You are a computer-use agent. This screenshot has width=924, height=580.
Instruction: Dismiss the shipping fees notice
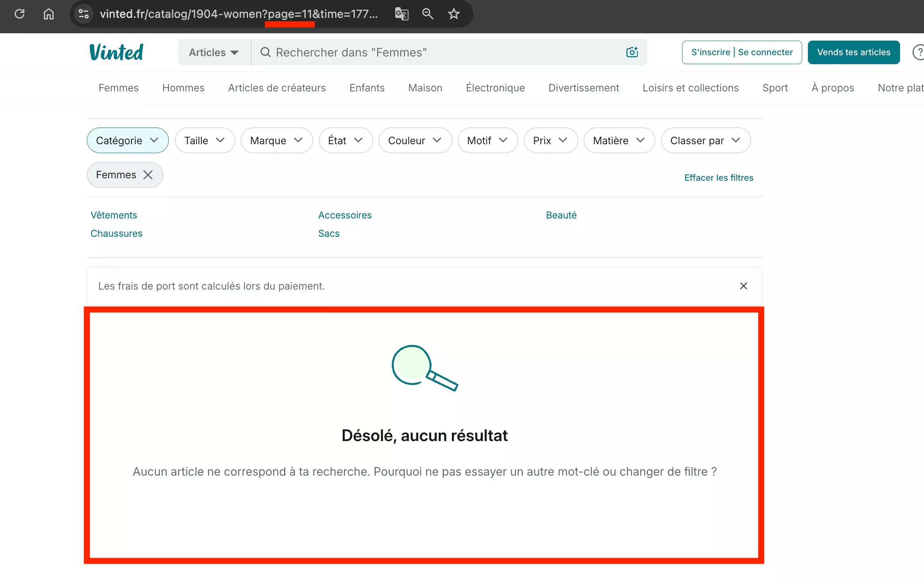(743, 286)
